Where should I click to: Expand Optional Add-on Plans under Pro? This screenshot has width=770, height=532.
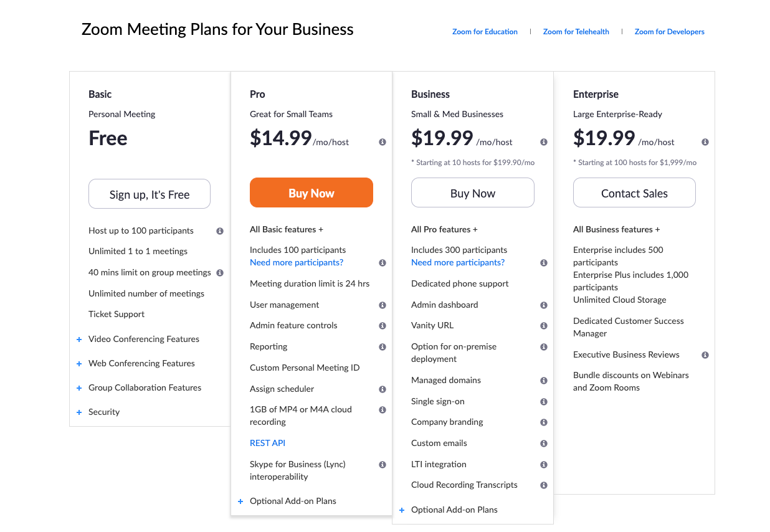coord(292,501)
